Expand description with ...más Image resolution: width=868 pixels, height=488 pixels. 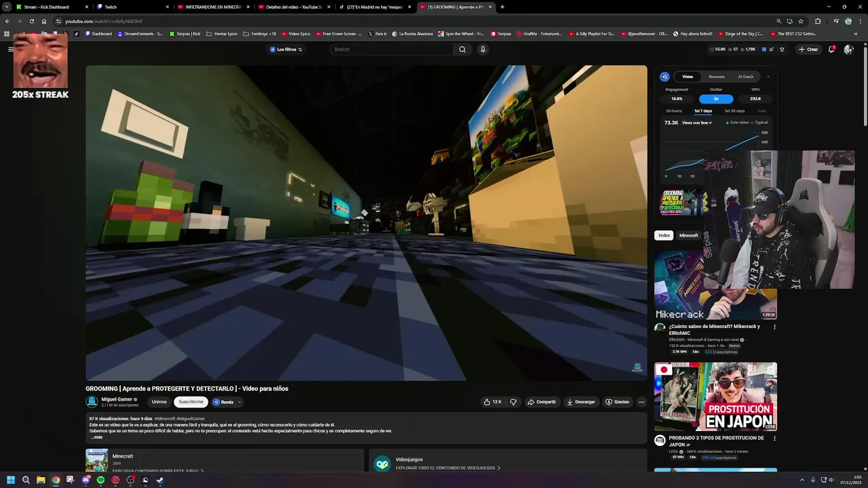click(x=96, y=437)
